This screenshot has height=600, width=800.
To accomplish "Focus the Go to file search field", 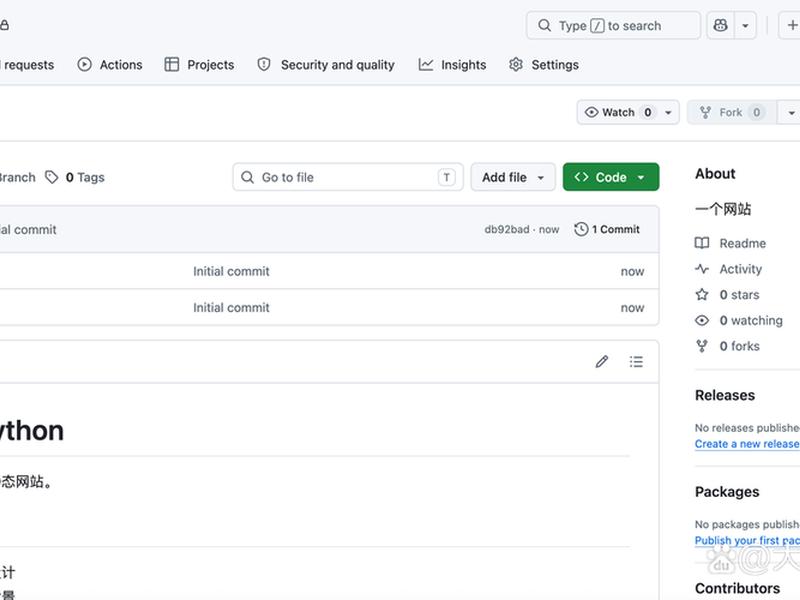I will [348, 177].
